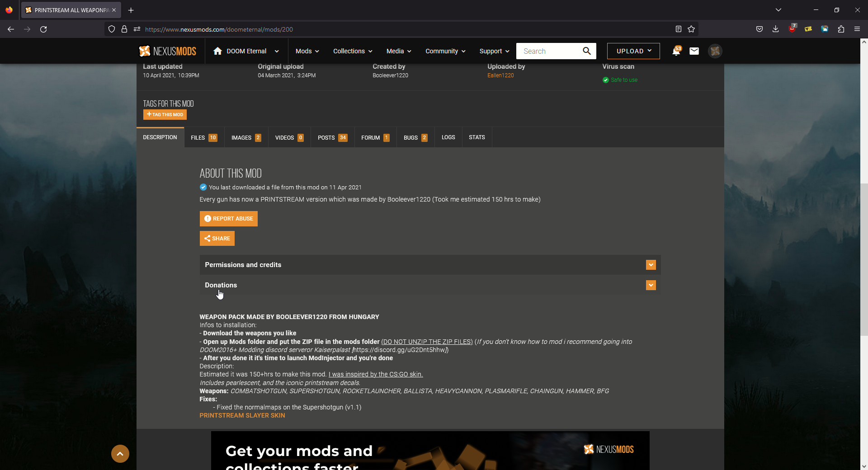Click the Report Abuse button
Image resolution: width=868 pixels, height=470 pixels.
(x=229, y=219)
